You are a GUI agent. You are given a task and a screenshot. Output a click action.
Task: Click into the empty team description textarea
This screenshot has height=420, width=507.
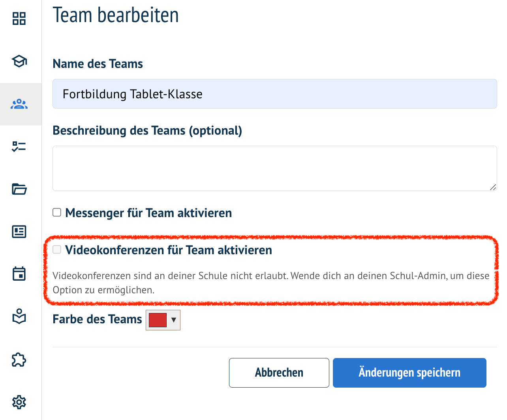[274, 168]
